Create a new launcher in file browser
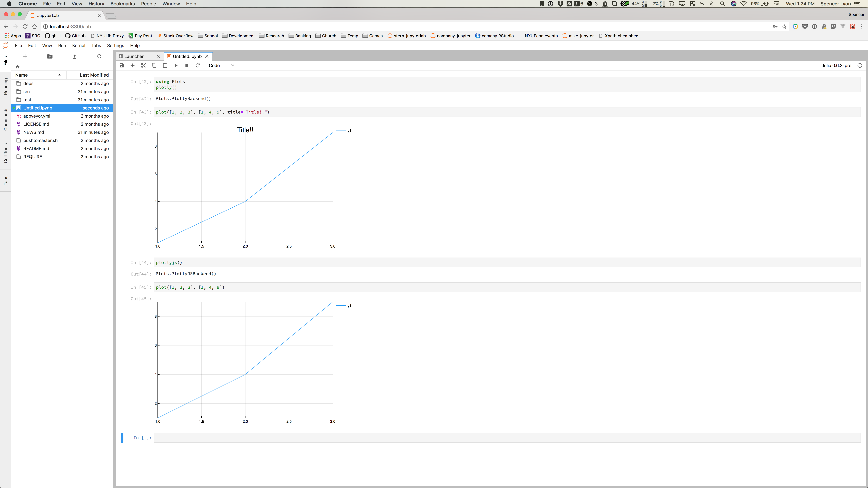868x488 pixels. pos(25,56)
